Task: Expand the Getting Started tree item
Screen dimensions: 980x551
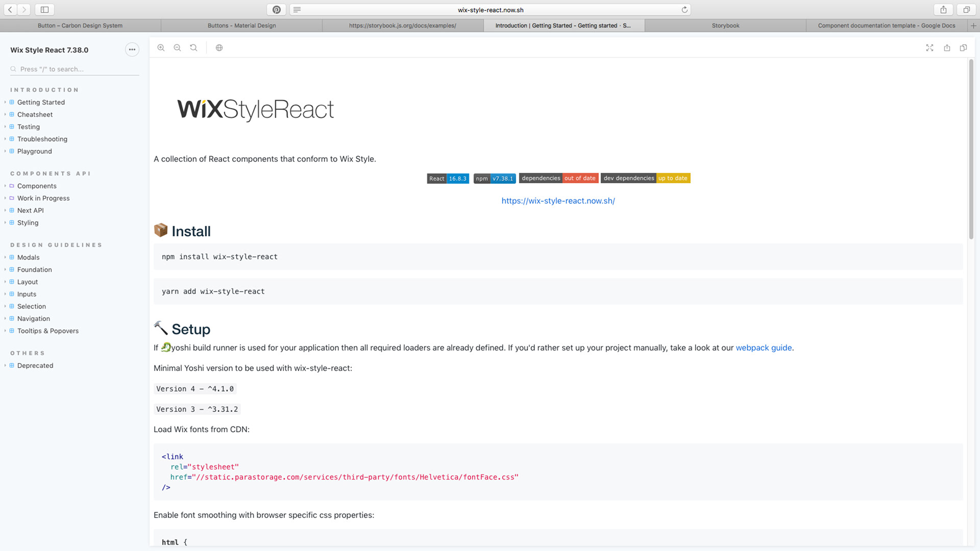Action: click(41, 102)
